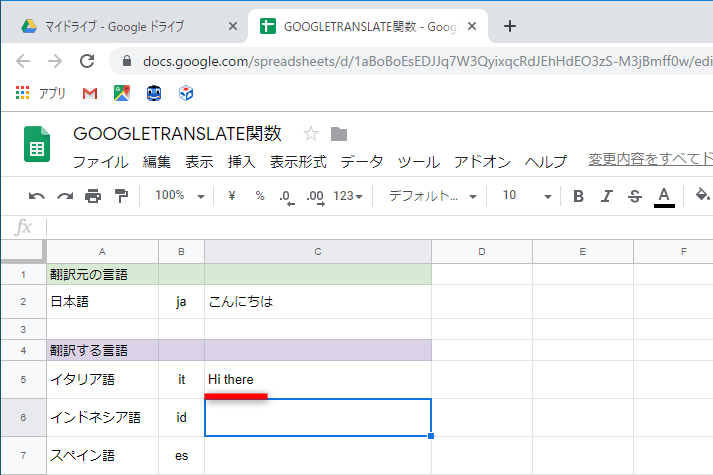Increase decimal places

pos(315,197)
